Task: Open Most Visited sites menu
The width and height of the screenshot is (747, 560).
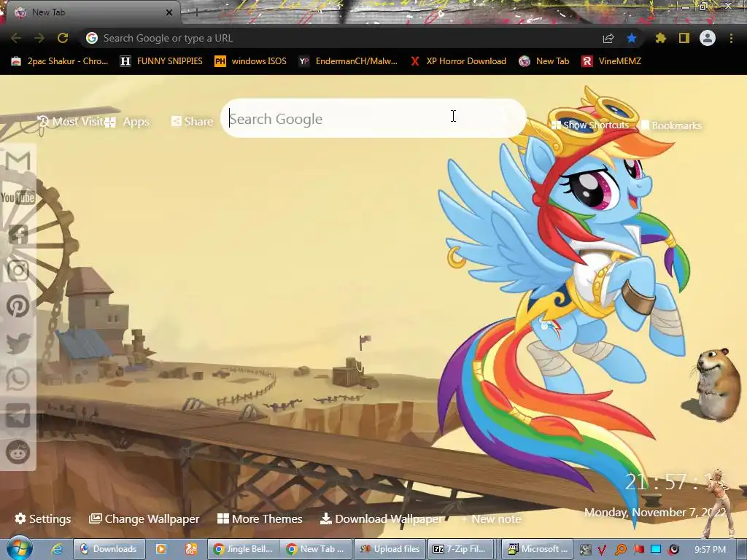Action: coord(71,122)
